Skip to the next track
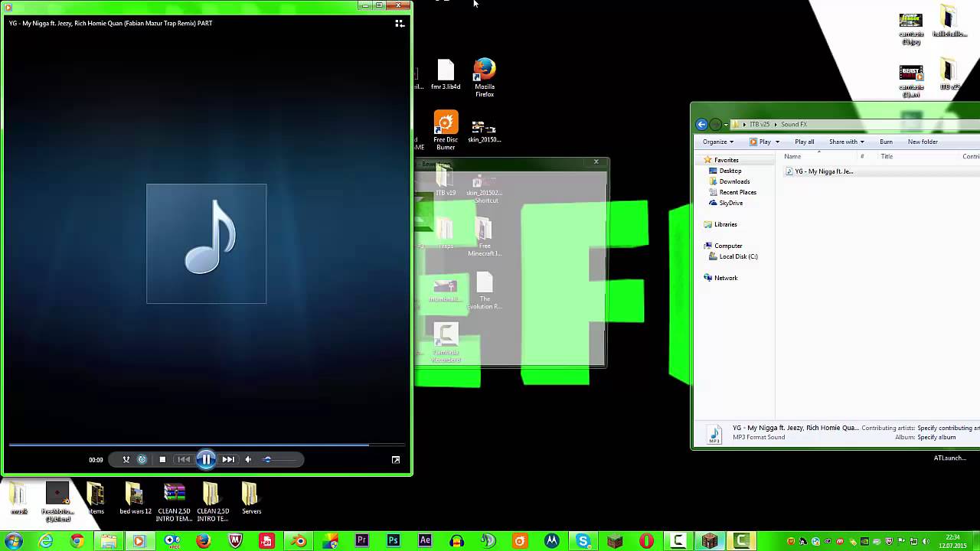Image resolution: width=980 pixels, height=551 pixels. [x=228, y=459]
